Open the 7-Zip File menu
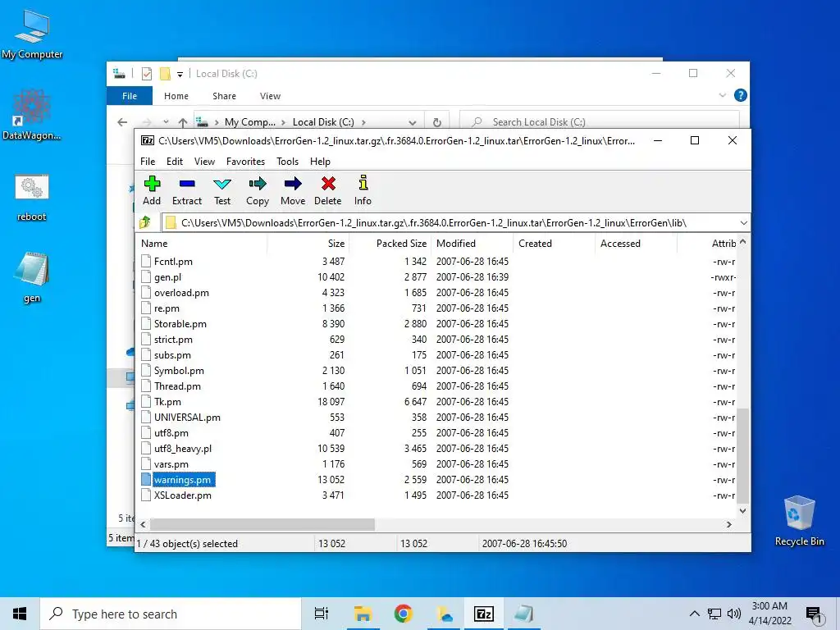This screenshot has width=840, height=630. pos(148,162)
